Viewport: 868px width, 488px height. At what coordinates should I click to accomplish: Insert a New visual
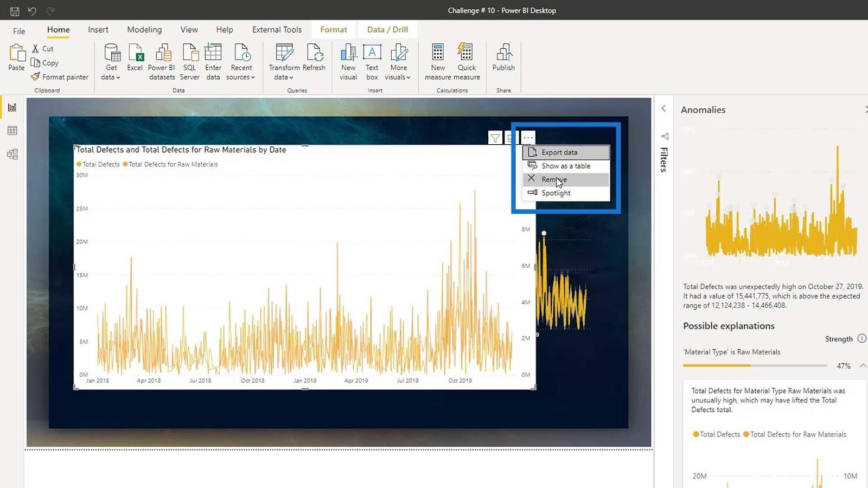click(348, 62)
